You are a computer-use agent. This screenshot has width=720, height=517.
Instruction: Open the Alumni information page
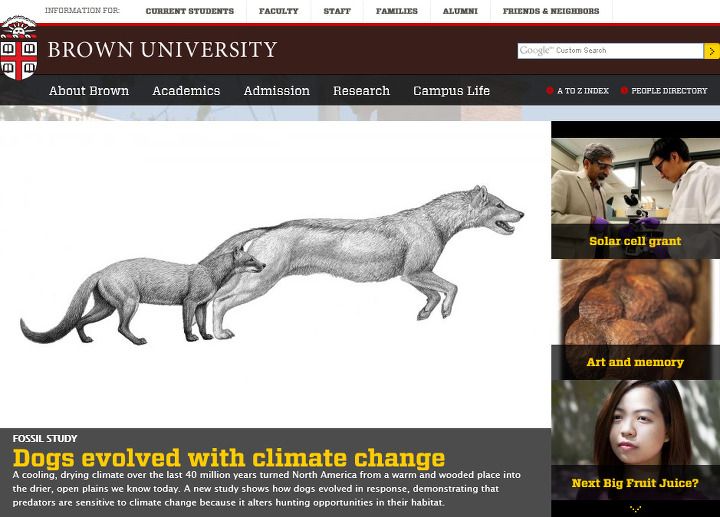tap(460, 11)
